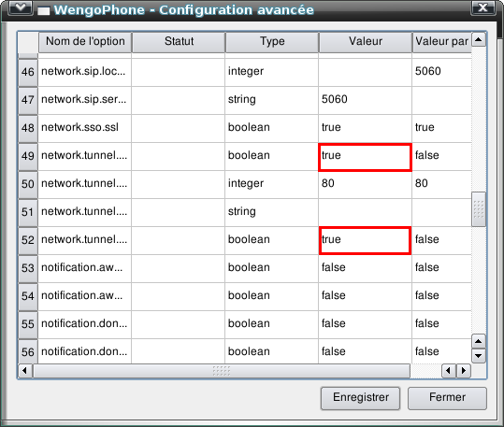
Task: Click the Statut column header
Action: point(179,41)
